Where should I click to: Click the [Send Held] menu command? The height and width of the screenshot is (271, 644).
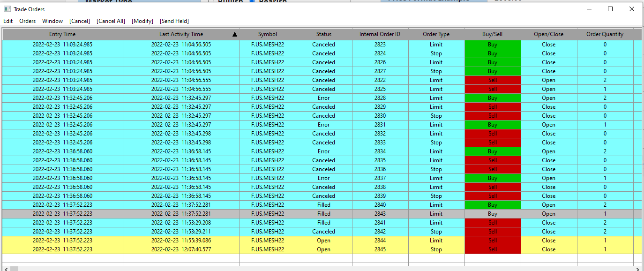174,21
